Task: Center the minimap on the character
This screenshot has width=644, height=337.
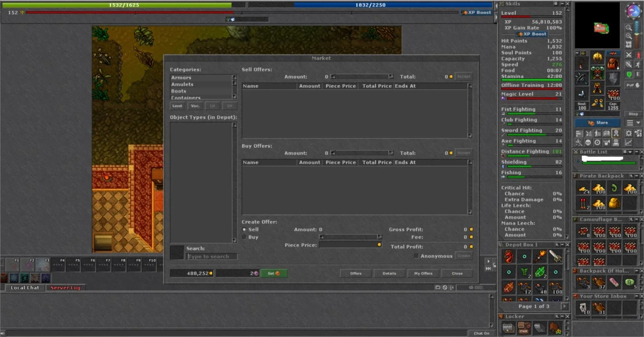Action: (628, 44)
